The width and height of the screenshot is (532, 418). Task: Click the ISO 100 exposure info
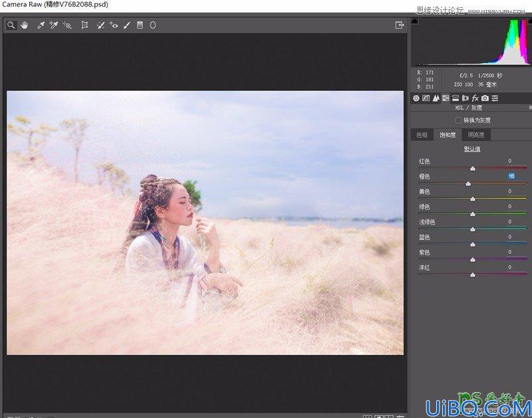point(463,84)
